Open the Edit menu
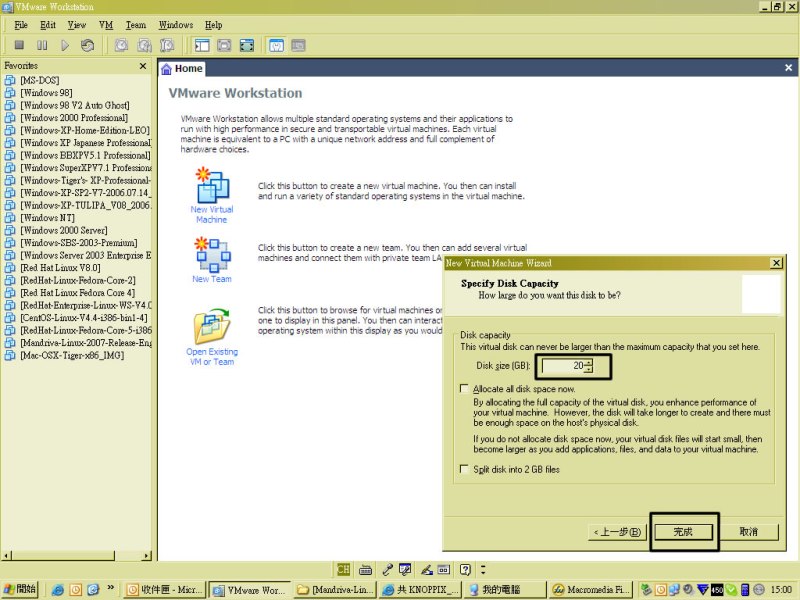 48,25
